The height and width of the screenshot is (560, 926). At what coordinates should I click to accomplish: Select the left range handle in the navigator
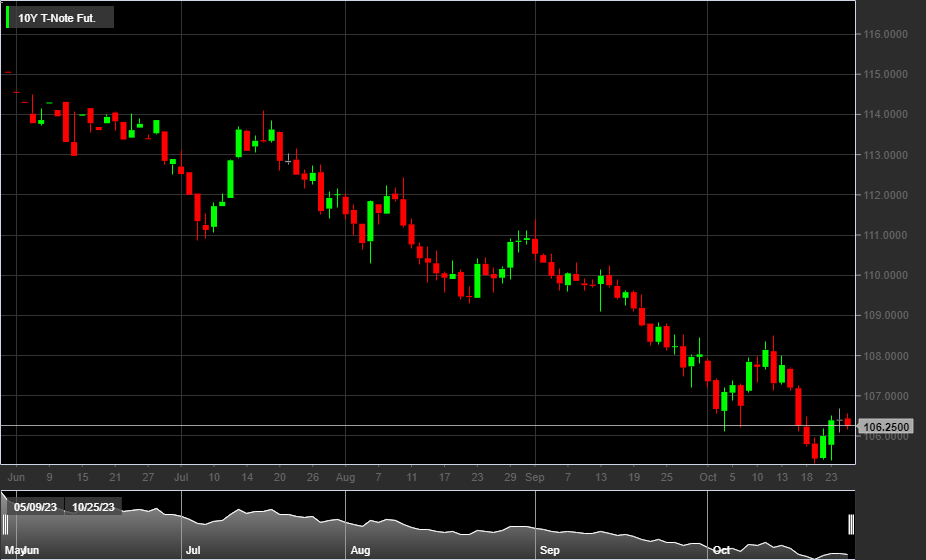click(x=5, y=524)
